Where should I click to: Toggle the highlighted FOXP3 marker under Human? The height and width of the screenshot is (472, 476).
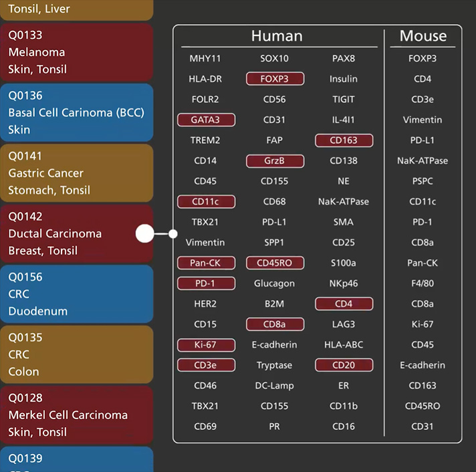[275, 79]
